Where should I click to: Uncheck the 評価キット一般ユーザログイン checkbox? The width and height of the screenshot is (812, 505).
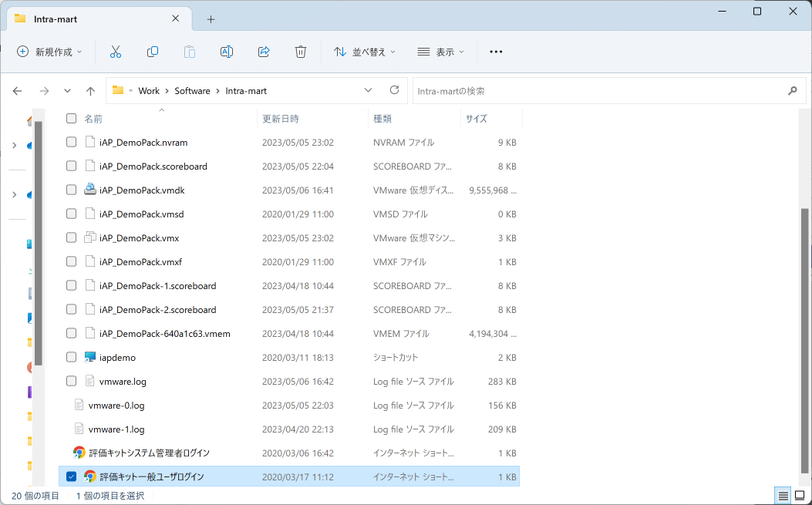tap(71, 476)
